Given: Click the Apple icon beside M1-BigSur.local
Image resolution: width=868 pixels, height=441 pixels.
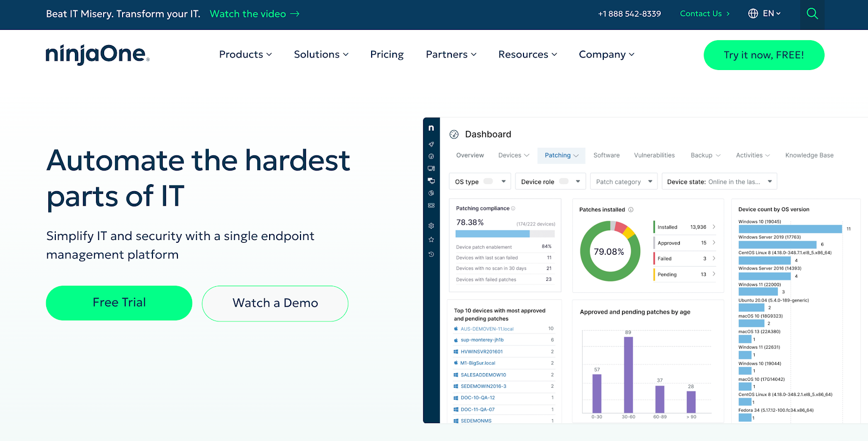Looking at the screenshot, I should pos(456,363).
